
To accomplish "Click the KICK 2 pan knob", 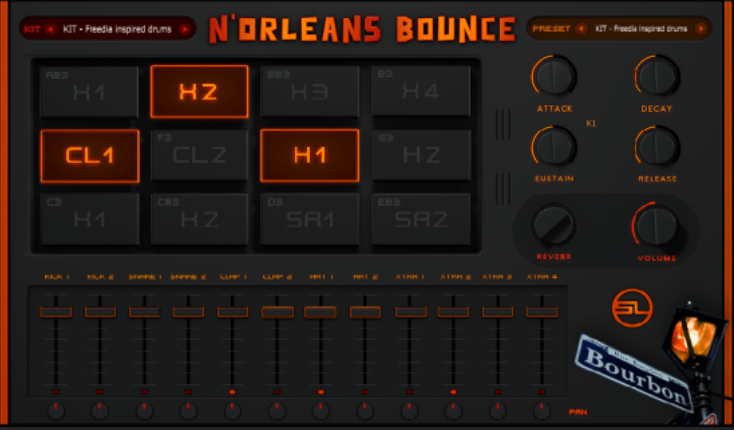I will [100, 411].
